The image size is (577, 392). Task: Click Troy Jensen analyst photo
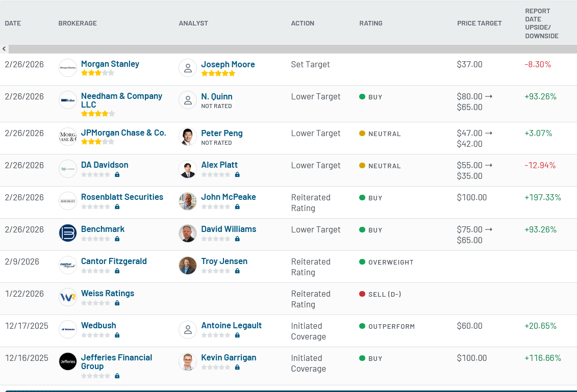click(188, 266)
